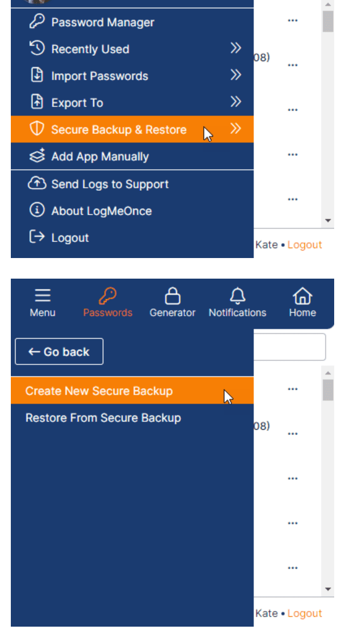This screenshot has width=358, height=644.
Task: Click the Send Logs to Support cloud icon
Action: (37, 183)
